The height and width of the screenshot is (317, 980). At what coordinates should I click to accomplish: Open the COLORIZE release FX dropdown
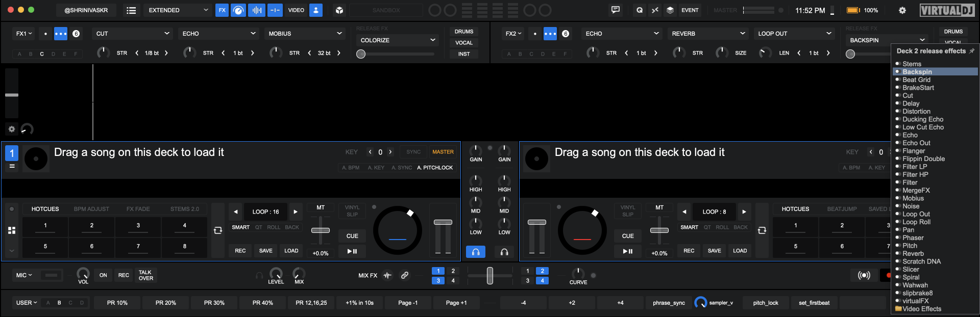(x=398, y=40)
